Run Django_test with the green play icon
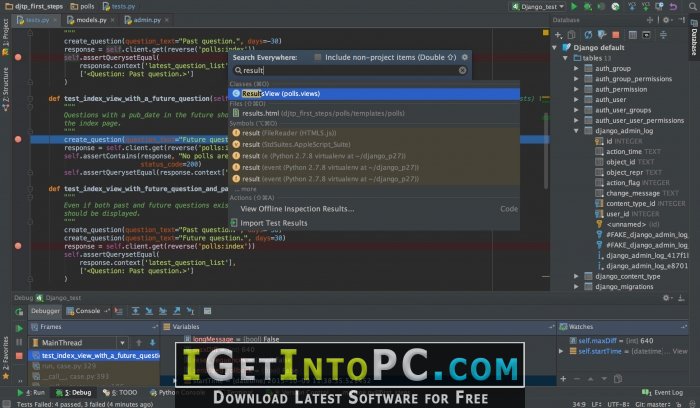This screenshot has width=700, height=408. point(574,6)
